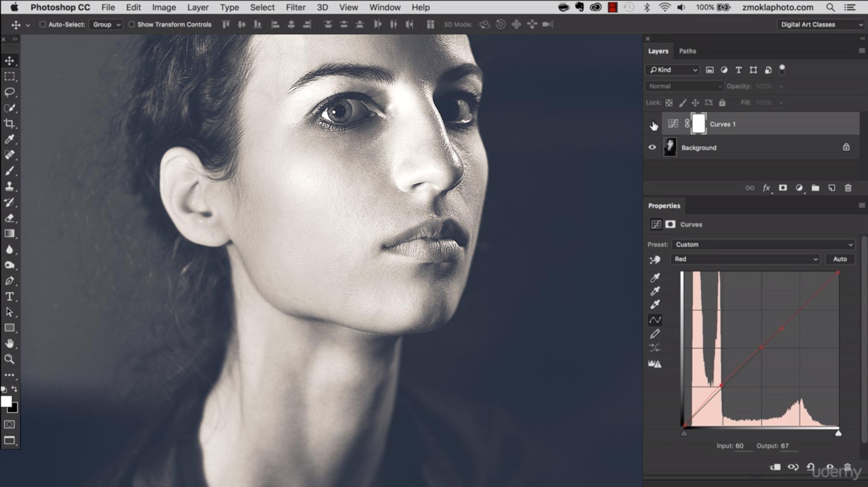Click the Auto button in Curves
The image size is (868, 487).
coord(840,259)
